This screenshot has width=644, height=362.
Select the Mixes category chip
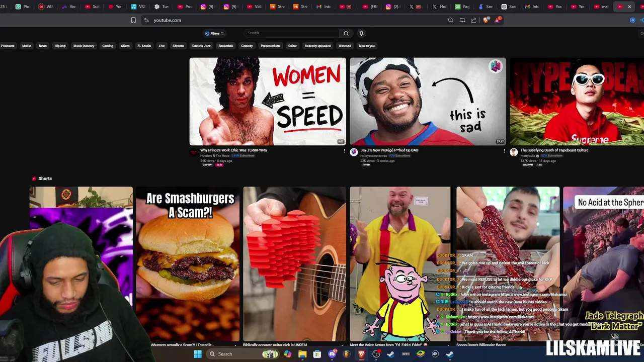tap(125, 46)
